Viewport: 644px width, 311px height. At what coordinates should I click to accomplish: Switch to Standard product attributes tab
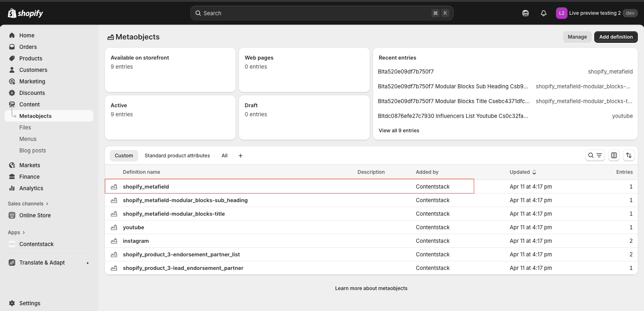(177, 156)
